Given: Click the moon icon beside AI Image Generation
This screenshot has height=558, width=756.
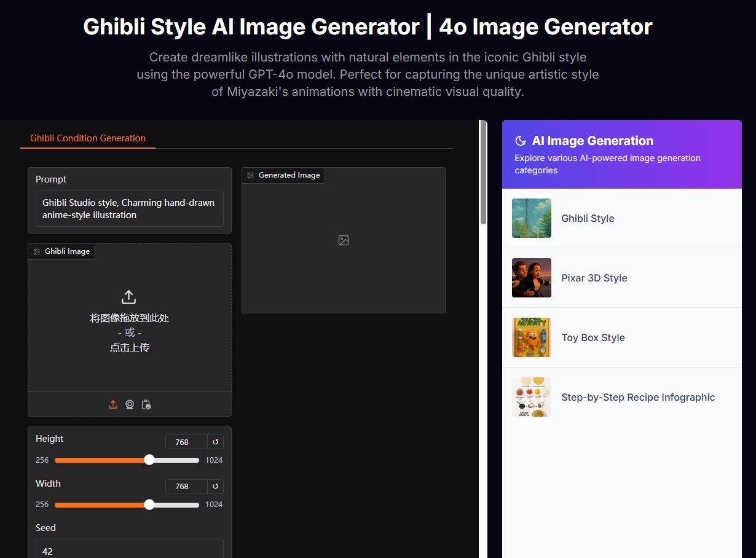Looking at the screenshot, I should (x=521, y=141).
